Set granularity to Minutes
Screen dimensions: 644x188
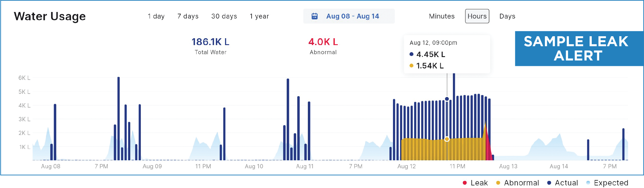442,16
